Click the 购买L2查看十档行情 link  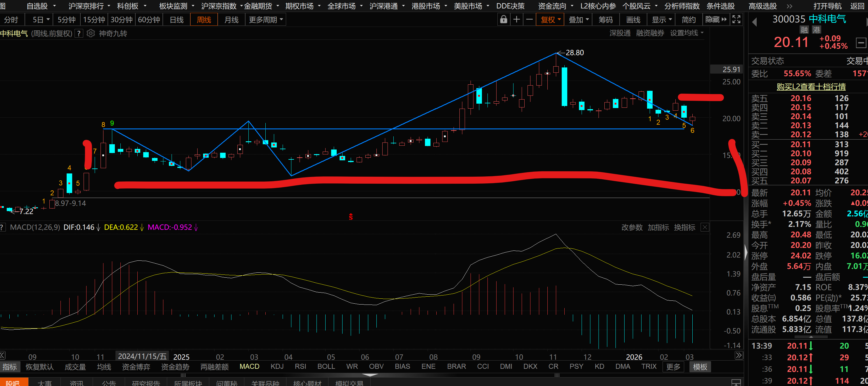click(x=811, y=86)
